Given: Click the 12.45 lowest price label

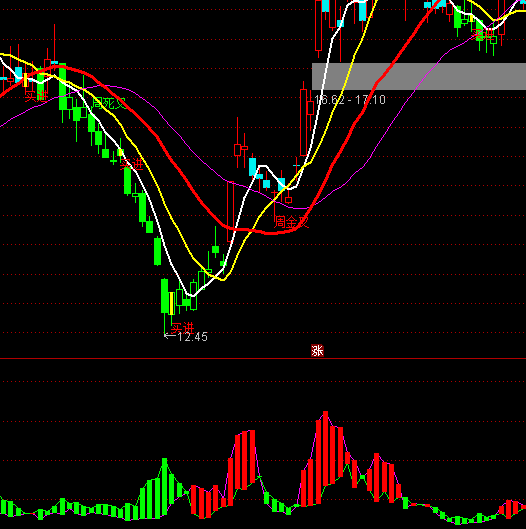Looking at the screenshot, I should (192, 337).
